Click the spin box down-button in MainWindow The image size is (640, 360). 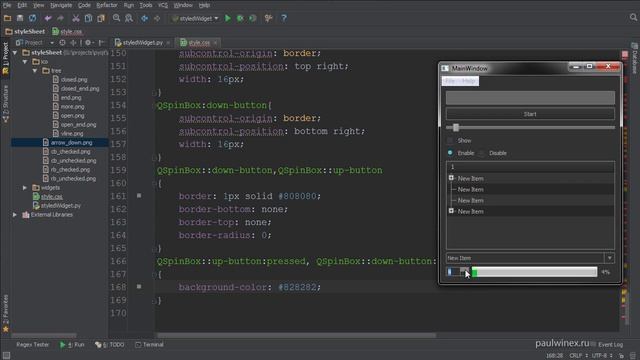[x=464, y=274]
